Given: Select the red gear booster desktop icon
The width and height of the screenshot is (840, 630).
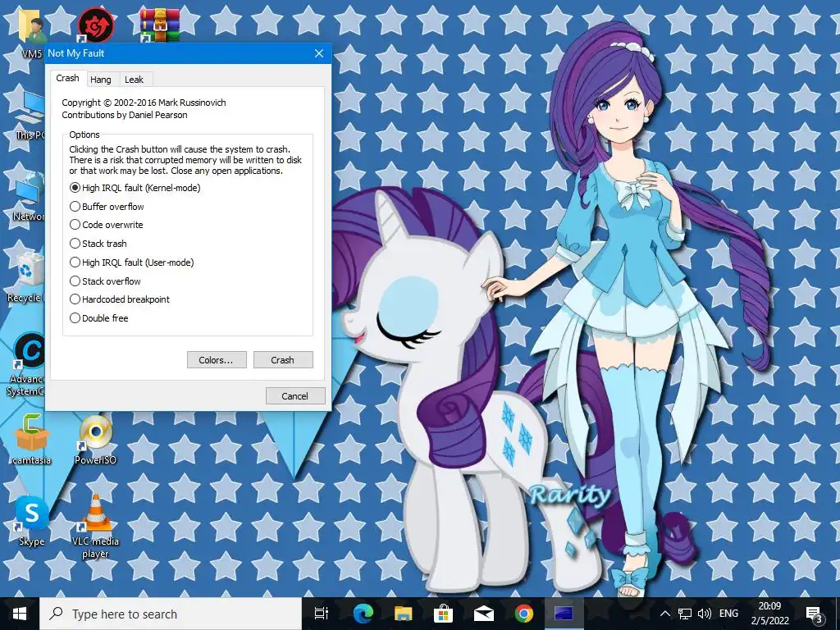Looking at the screenshot, I should 95,25.
